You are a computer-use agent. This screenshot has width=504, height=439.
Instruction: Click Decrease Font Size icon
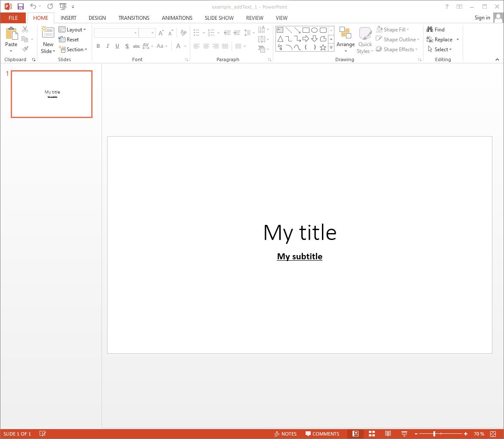point(171,32)
